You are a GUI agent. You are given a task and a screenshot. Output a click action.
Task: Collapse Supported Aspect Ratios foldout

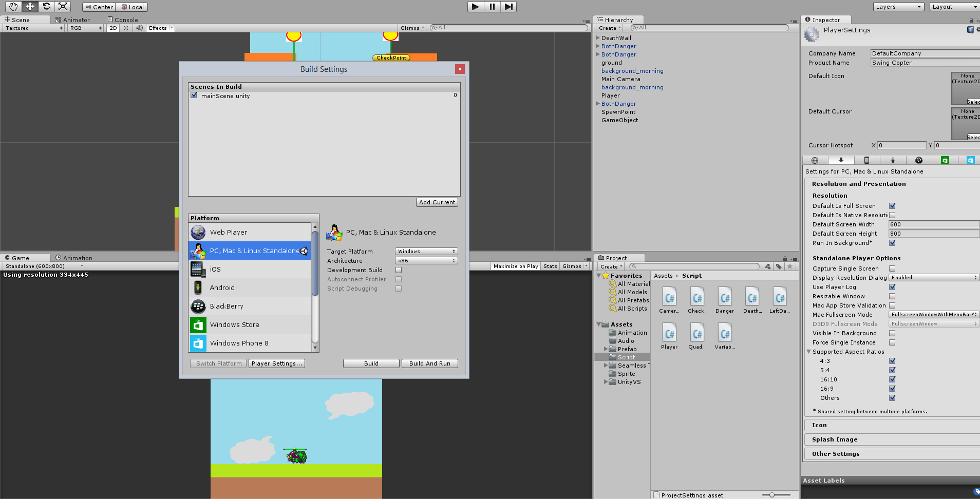[808, 352]
